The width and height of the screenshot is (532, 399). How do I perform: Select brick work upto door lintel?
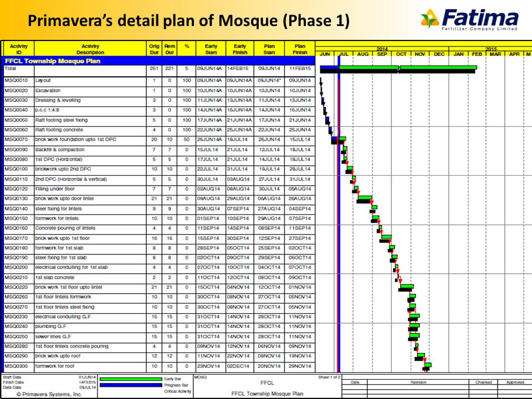[x=159, y=199]
